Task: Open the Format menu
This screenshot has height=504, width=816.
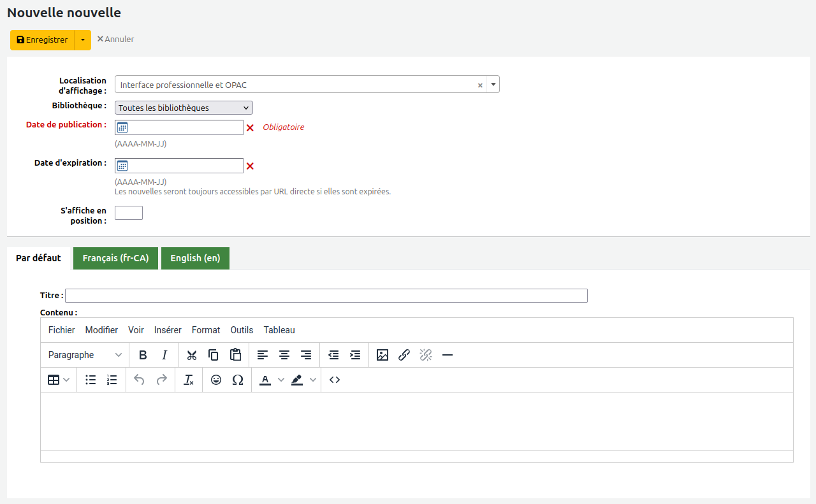Action: click(x=206, y=330)
